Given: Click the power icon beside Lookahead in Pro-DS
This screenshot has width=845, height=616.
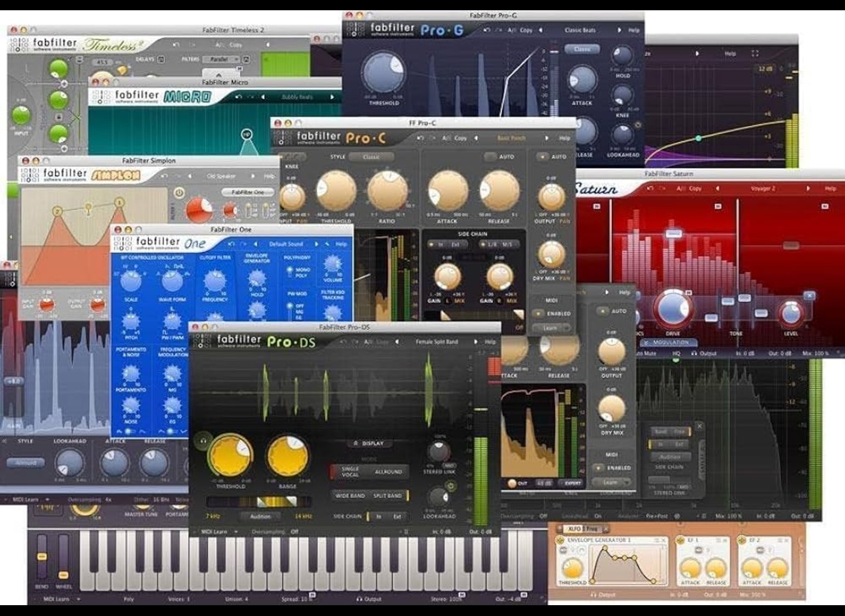Looking at the screenshot, I should 450,487.
